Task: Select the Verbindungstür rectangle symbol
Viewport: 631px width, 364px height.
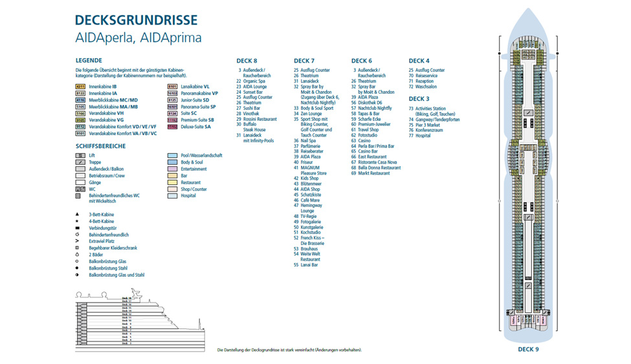Action: [x=78, y=228]
